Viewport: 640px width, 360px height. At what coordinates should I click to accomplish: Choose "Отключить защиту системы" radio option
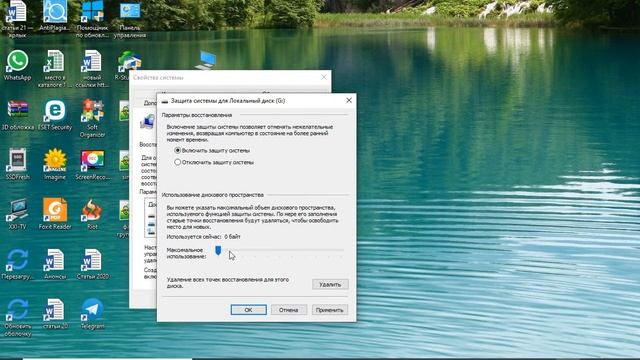pyautogui.click(x=178, y=162)
